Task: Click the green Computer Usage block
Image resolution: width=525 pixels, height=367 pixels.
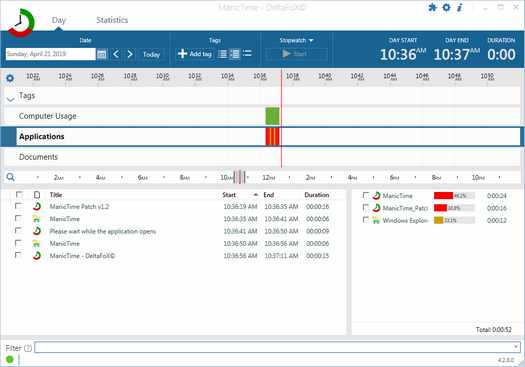Action: point(272,116)
